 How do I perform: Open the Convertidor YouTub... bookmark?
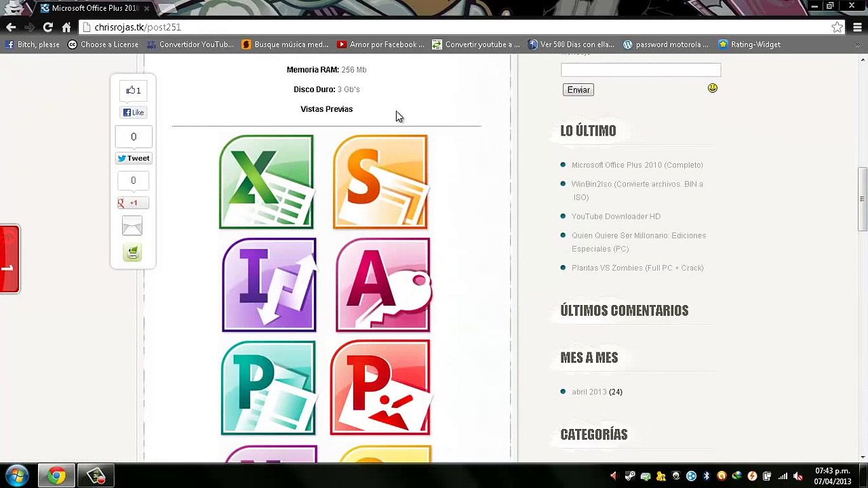(190, 45)
